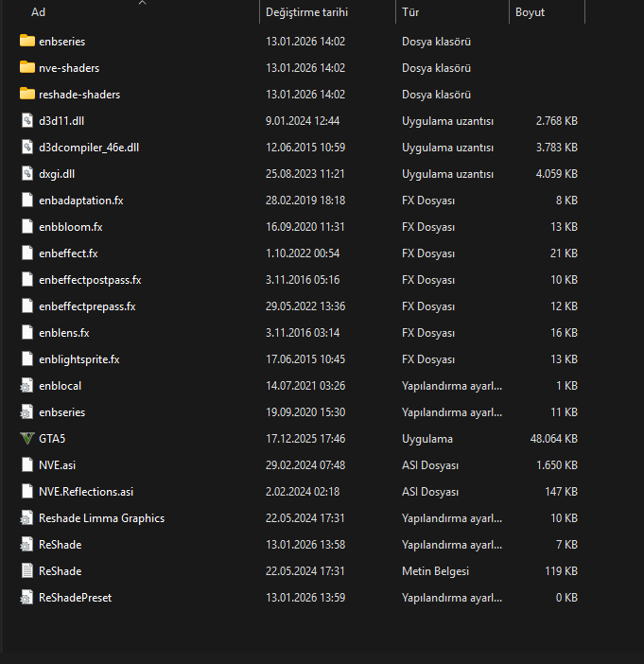
Task: Click the ReShadePreset config icon
Action: [x=27, y=598]
